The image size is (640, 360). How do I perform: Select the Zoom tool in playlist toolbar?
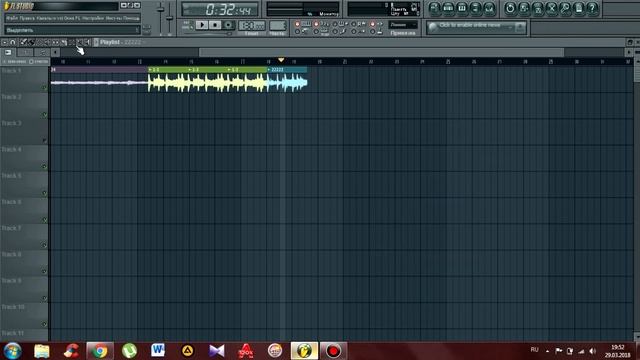pos(79,42)
